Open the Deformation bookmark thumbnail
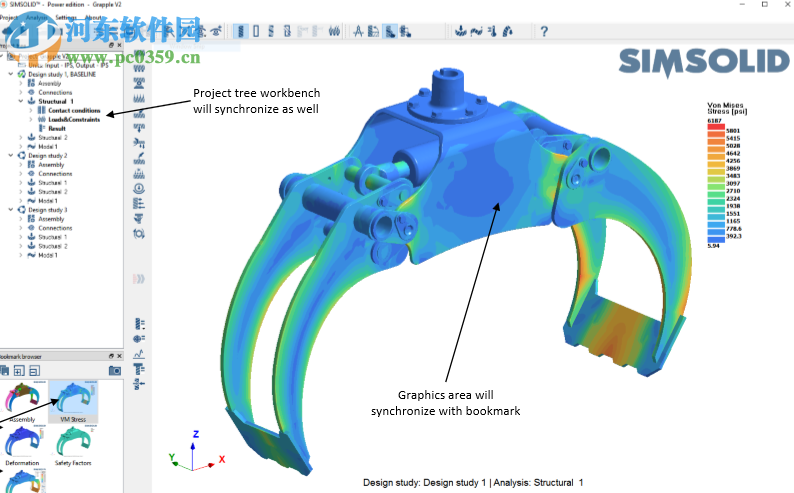Screen dimensions: 794x493 [x=22, y=445]
